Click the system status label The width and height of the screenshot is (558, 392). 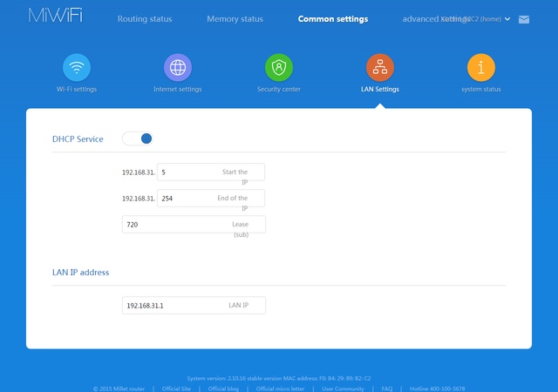pos(481,89)
